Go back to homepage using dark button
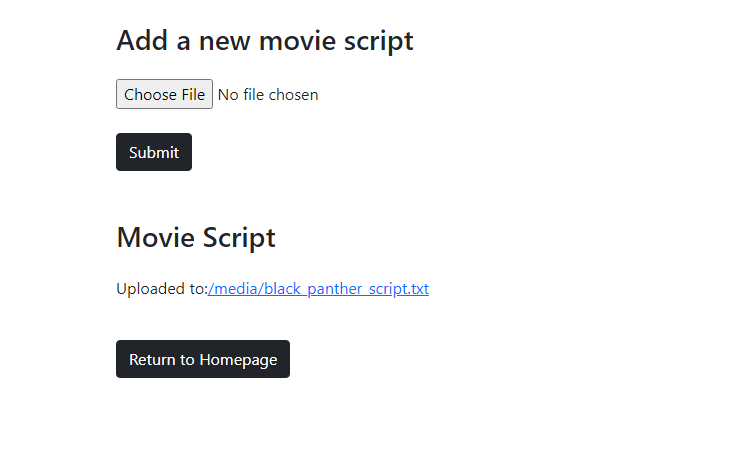This screenshot has width=748, height=471. (x=203, y=359)
